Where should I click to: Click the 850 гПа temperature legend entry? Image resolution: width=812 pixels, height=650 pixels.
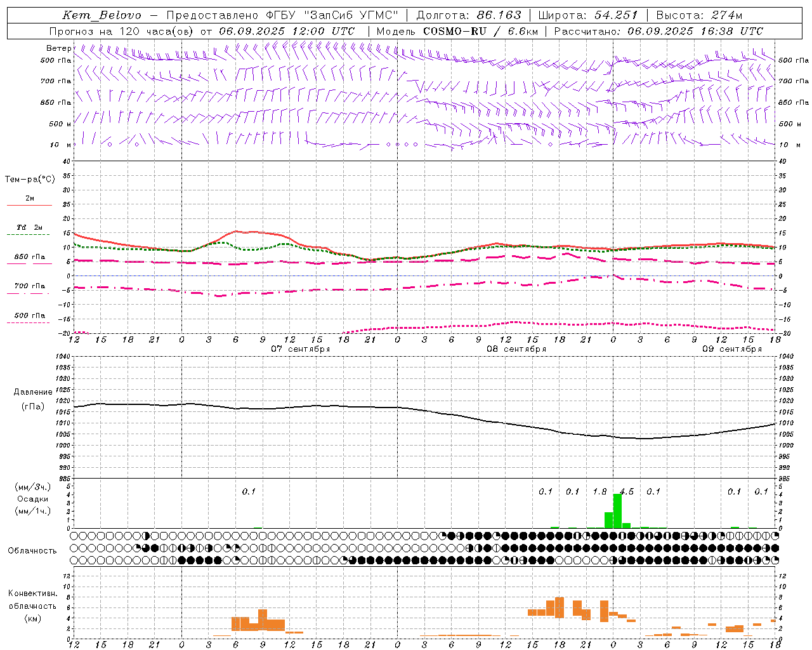click(29, 257)
